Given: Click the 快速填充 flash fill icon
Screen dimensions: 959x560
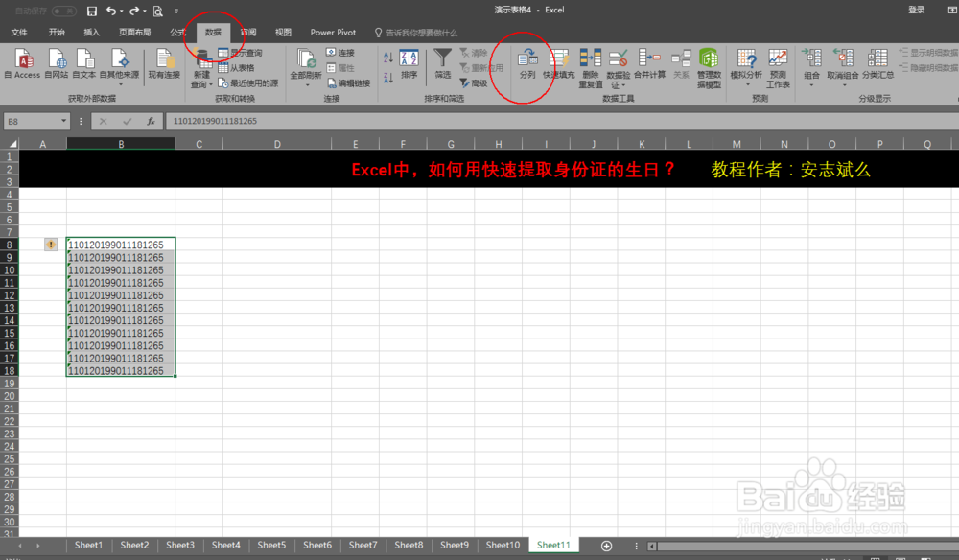Looking at the screenshot, I should 558,64.
